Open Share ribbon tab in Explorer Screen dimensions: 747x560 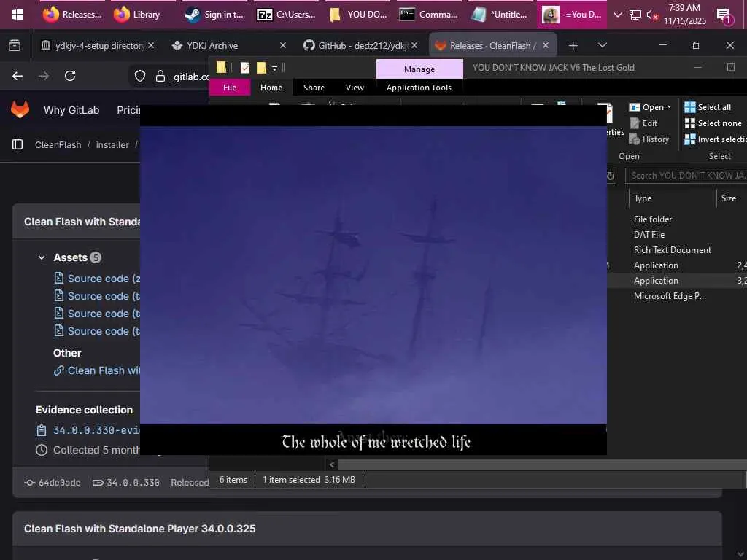[314, 87]
